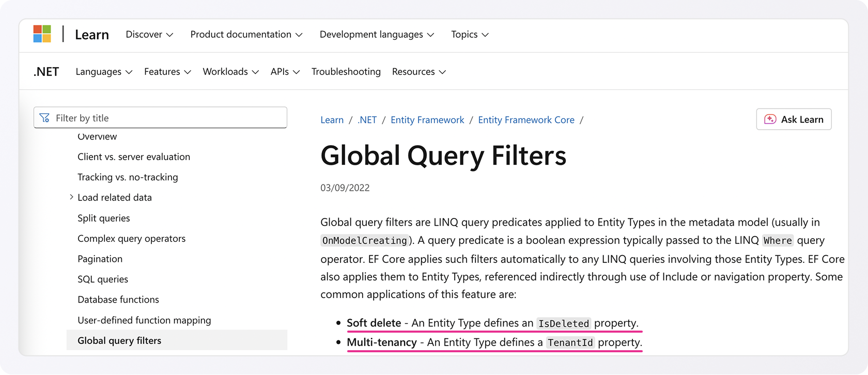Select the Troubleshooting menu item
The width and height of the screenshot is (868, 375).
[346, 72]
